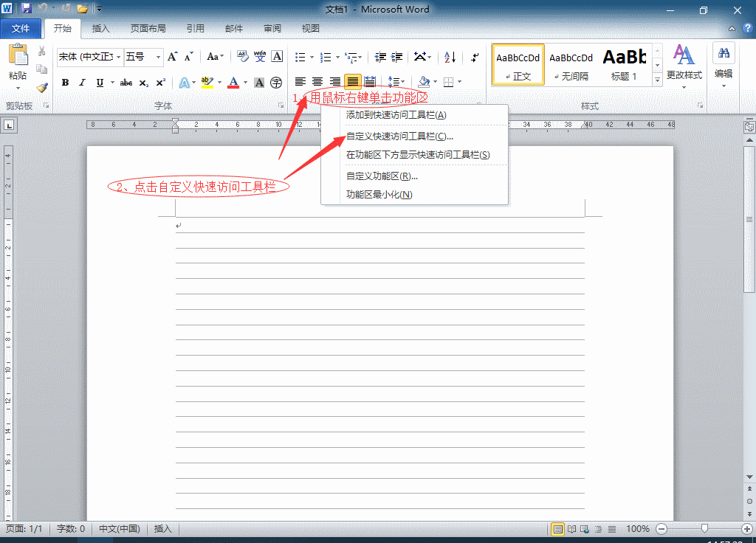Image resolution: width=756 pixels, height=543 pixels.
Task: Open the Change Case Aa dropdown
Action: tap(215, 57)
